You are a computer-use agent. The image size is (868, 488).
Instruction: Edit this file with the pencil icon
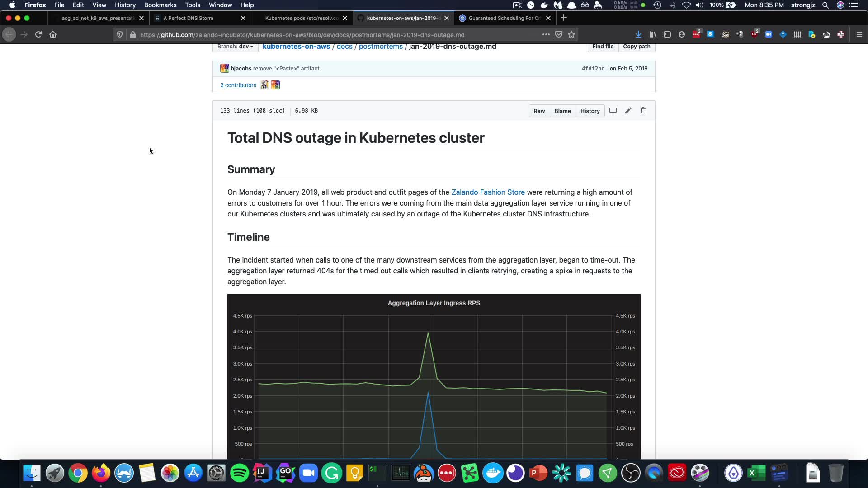628,111
